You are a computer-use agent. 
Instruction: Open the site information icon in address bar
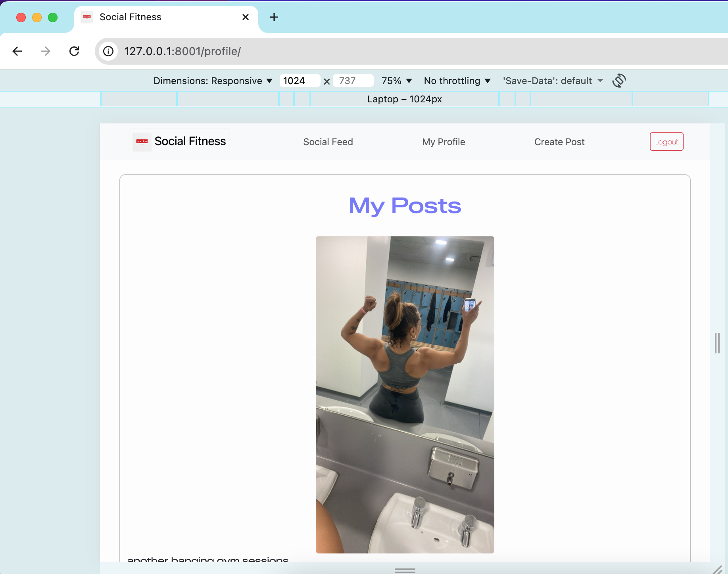[108, 51]
